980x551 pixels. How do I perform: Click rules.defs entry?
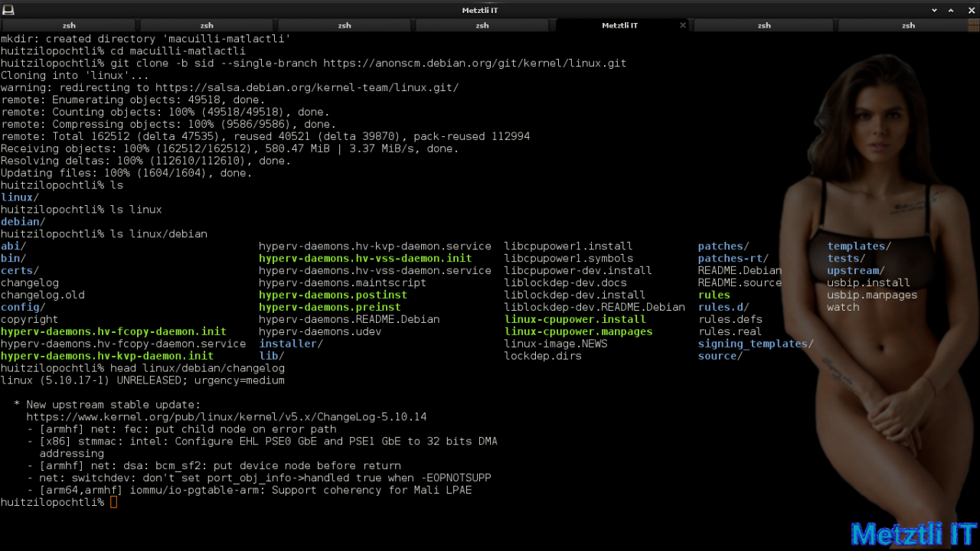click(x=730, y=319)
